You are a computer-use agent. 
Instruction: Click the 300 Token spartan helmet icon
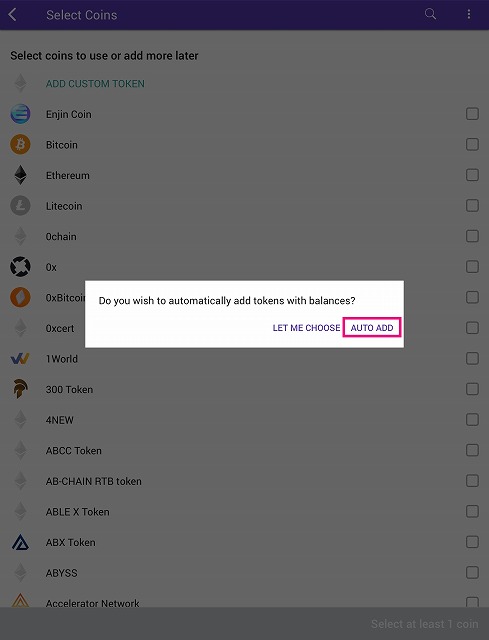tap(20, 389)
